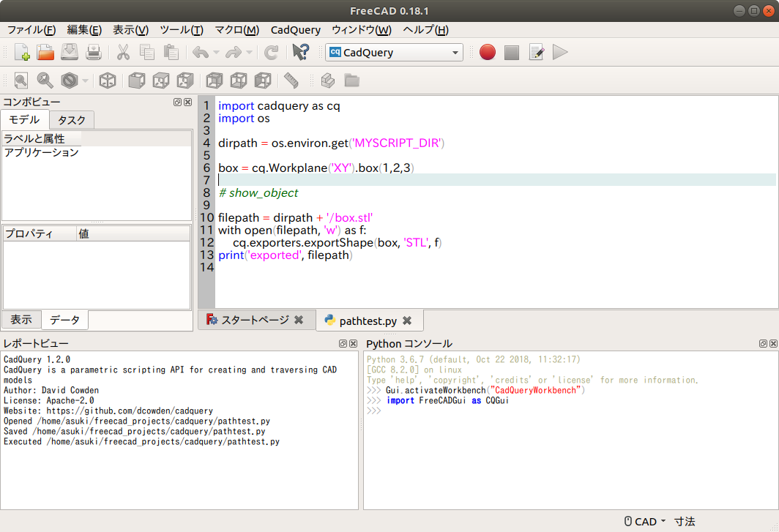The height and width of the screenshot is (532, 779).
Task: Start recording a new macro
Action: 487,52
